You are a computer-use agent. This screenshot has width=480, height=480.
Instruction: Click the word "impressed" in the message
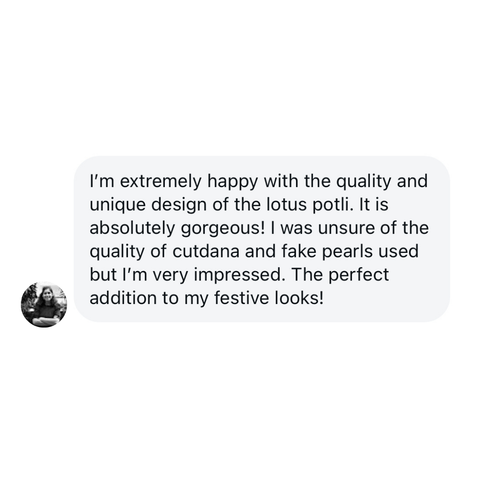click(x=239, y=276)
